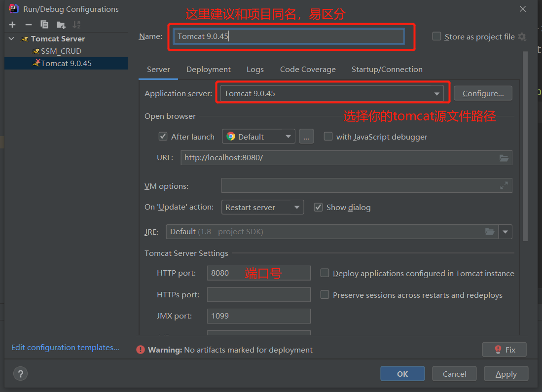Collapse the Tomcat Server tree node
Image resolution: width=542 pixels, height=392 pixels.
12,39
